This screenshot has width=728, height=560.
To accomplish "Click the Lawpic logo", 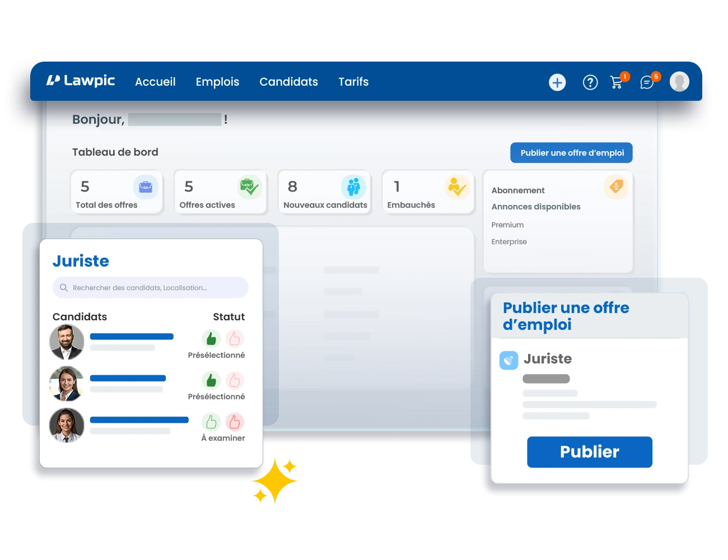I will click(x=81, y=81).
